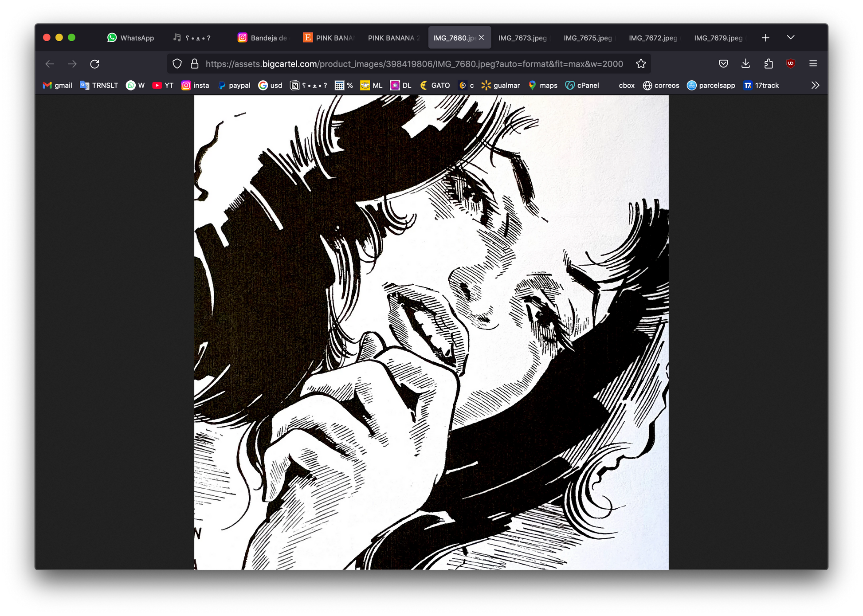The image size is (863, 616).
Task: Switch to the IMG_7673.jpeg tab
Action: 522,38
